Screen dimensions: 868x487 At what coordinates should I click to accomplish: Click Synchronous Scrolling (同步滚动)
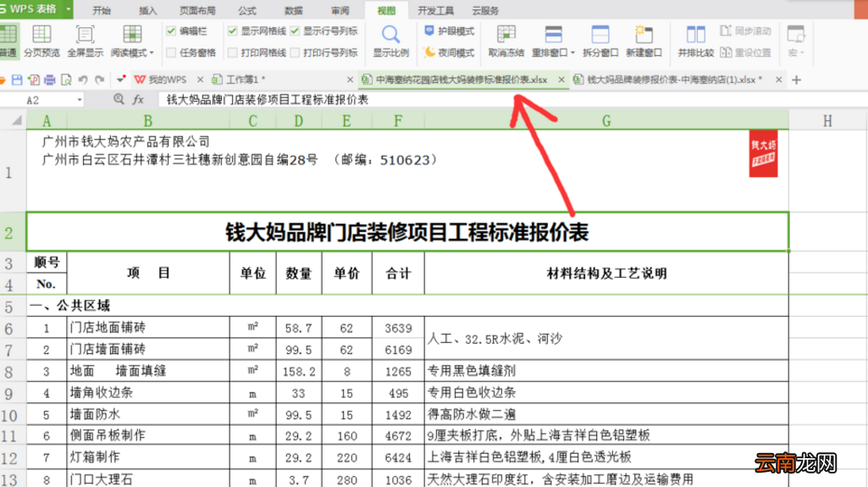[746, 31]
